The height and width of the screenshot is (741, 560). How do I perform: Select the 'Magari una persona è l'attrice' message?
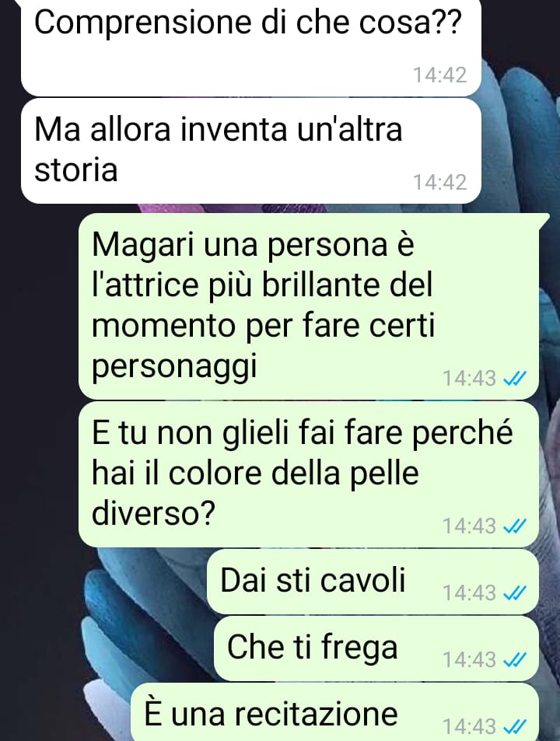point(309,306)
